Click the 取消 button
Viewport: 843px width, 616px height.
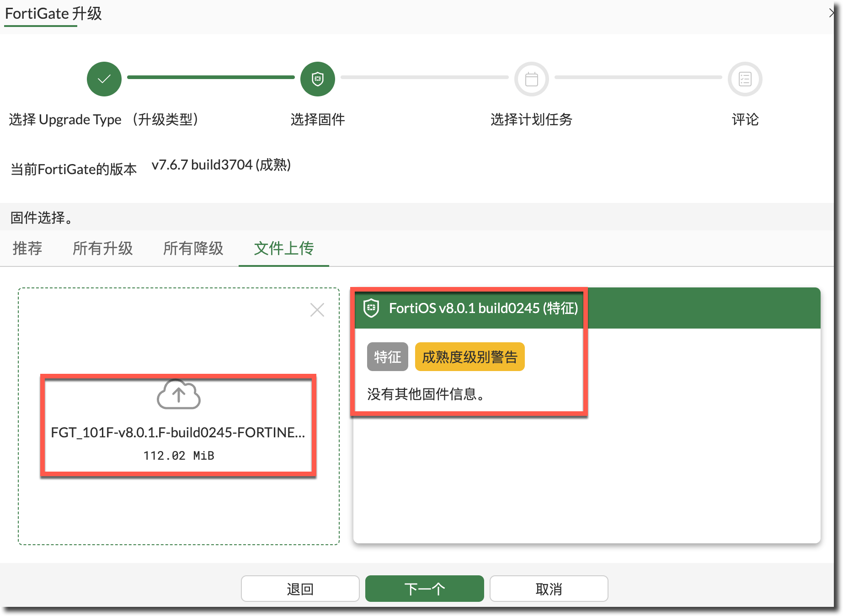tap(549, 589)
